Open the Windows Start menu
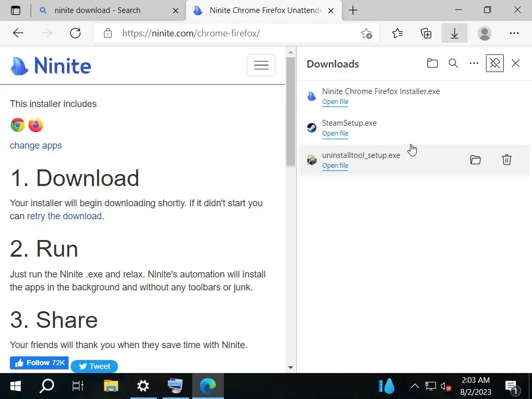Image resolution: width=532 pixels, height=399 pixels. (x=15, y=386)
